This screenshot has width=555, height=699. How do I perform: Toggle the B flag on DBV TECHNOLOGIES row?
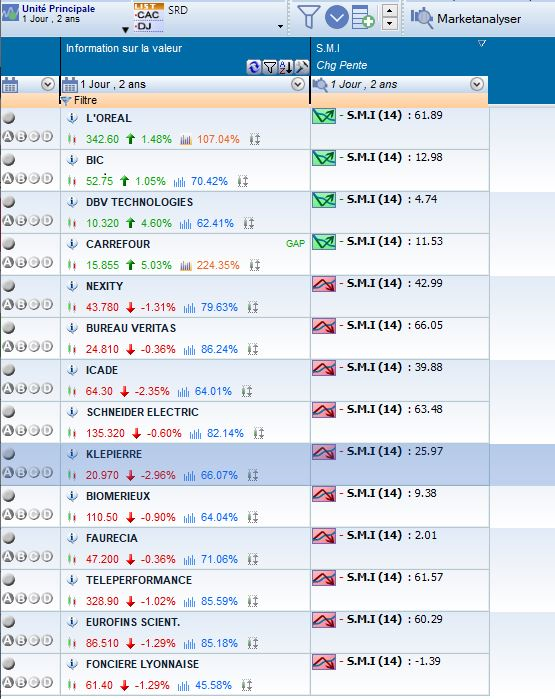21,220
